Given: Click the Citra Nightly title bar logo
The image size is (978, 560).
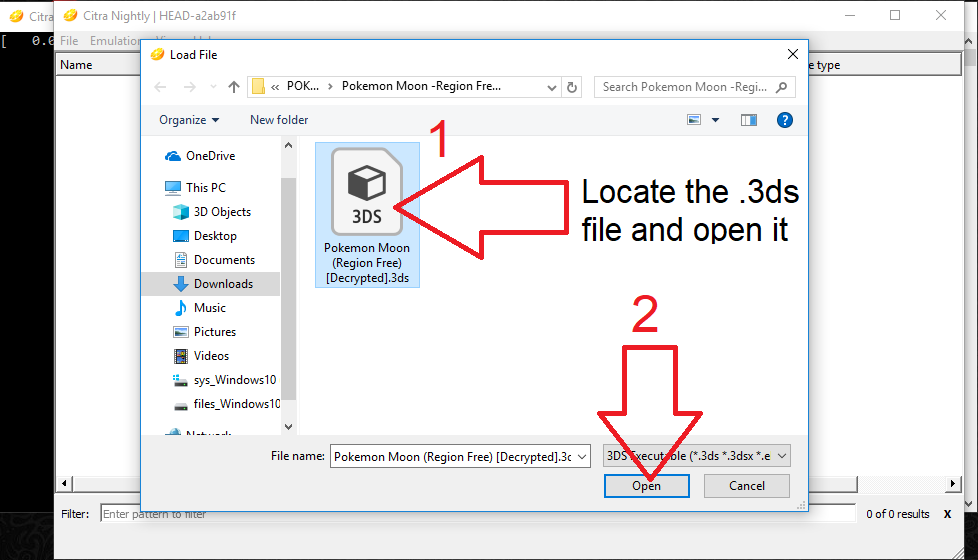Looking at the screenshot, I should click(70, 16).
